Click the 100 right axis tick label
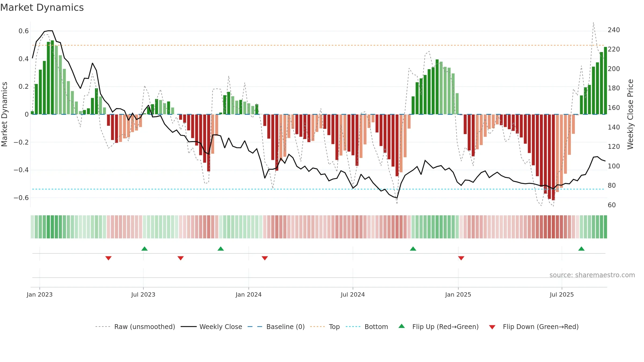Image resolution: width=644 pixels, height=362 pixels. [x=614, y=166]
